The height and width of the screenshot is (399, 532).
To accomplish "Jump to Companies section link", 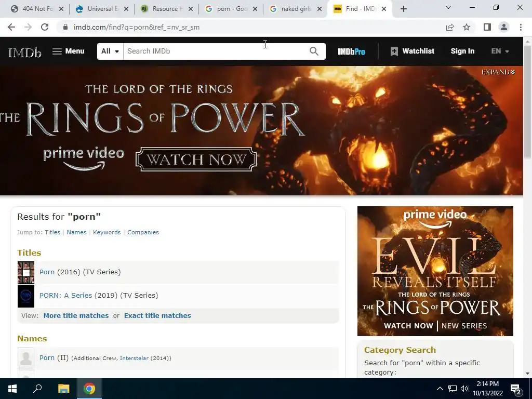I will (x=143, y=232).
